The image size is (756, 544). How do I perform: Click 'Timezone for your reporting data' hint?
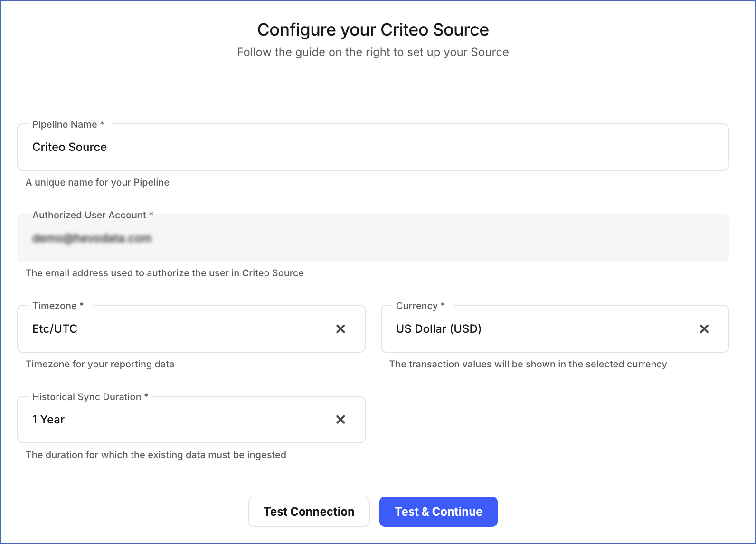(100, 364)
